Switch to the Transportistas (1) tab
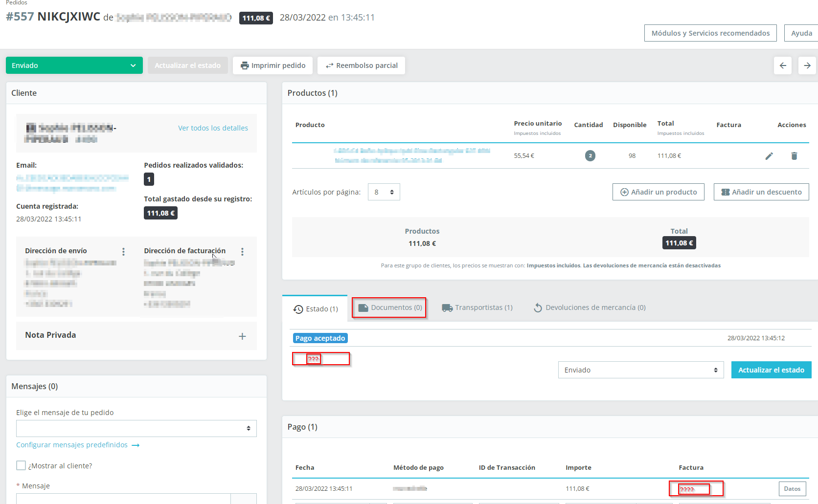This screenshot has height=504, width=818. click(x=477, y=307)
